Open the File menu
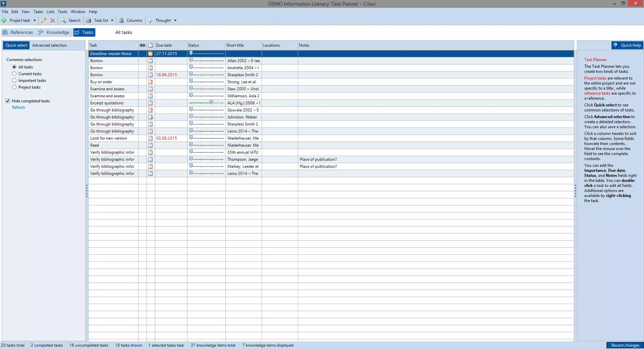The image size is (644, 349). click(x=5, y=12)
